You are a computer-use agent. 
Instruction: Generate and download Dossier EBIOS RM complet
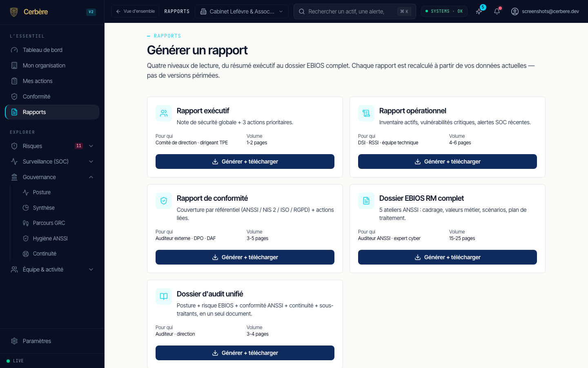click(448, 257)
